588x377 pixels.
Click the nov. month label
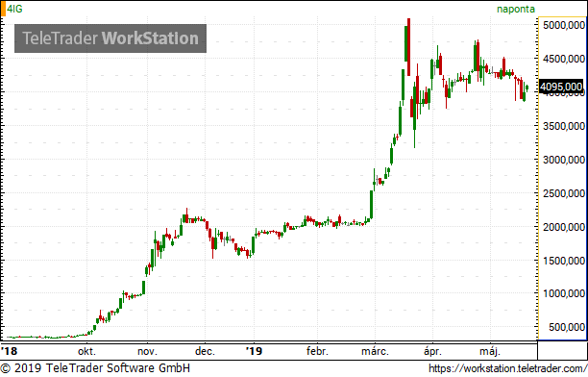pyautogui.click(x=147, y=351)
